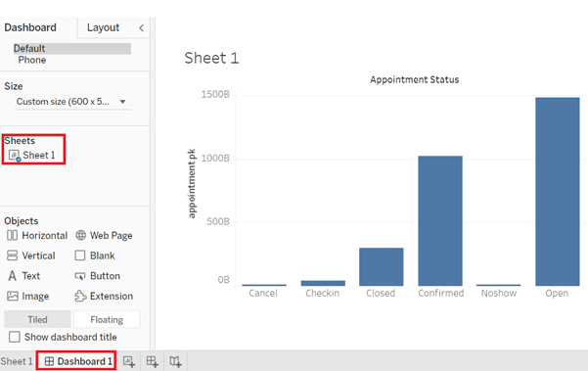The height and width of the screenshot is (371, 588).
Task: Click the 500B axis value
Action: tap(218, 221)
